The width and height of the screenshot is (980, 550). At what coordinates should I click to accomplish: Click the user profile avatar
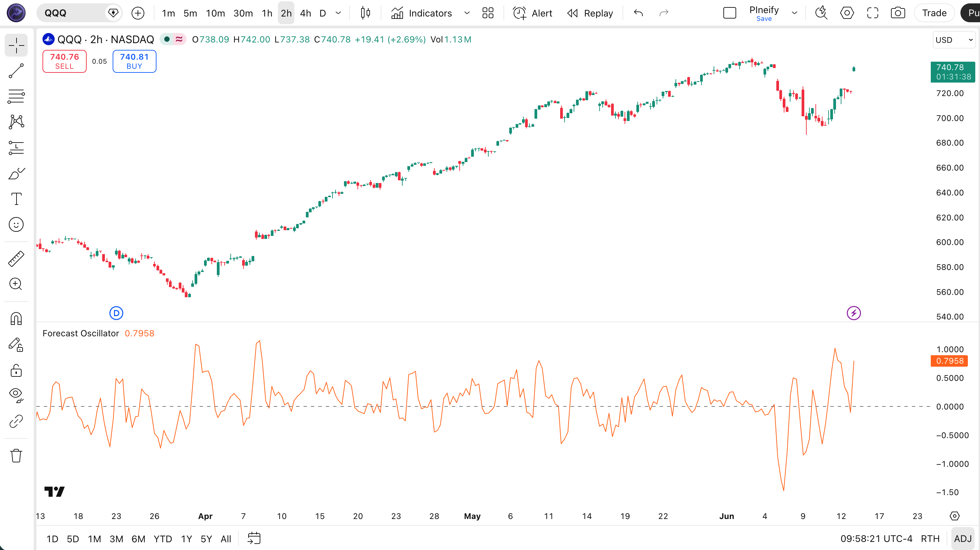pos(17,13)
